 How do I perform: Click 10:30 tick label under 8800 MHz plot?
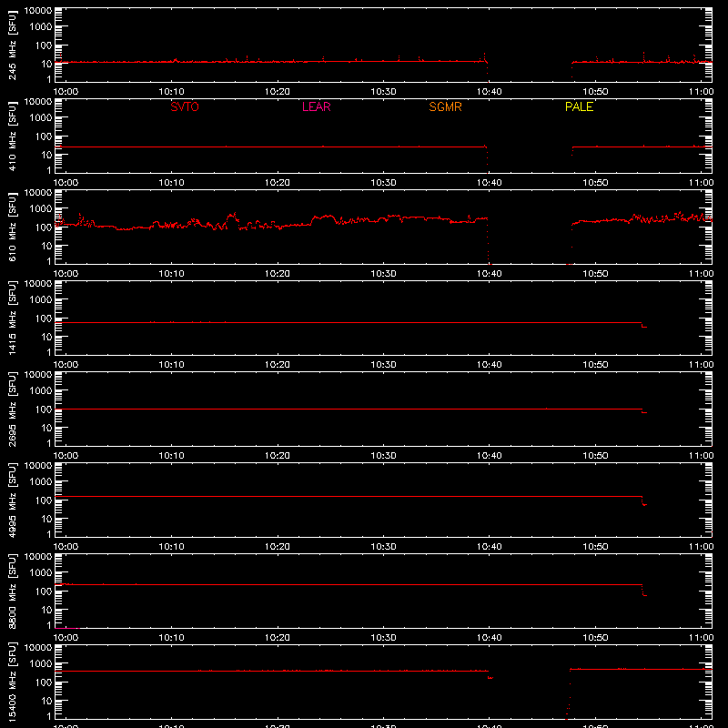[383, 638]
